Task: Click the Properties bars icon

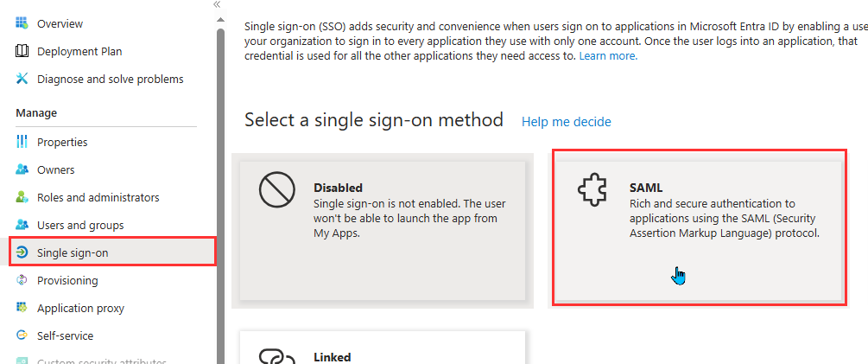Action: tap(22, 142)
